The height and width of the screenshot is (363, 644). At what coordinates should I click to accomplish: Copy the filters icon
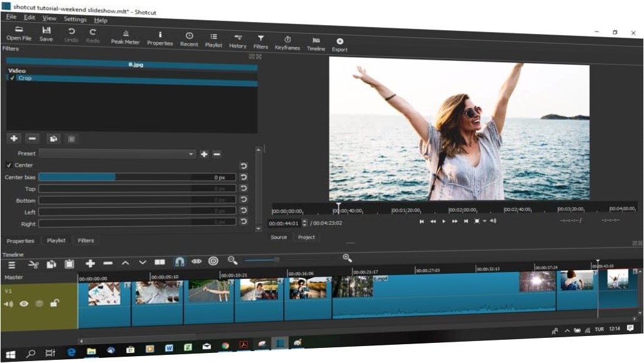click(x=53, y=139)
